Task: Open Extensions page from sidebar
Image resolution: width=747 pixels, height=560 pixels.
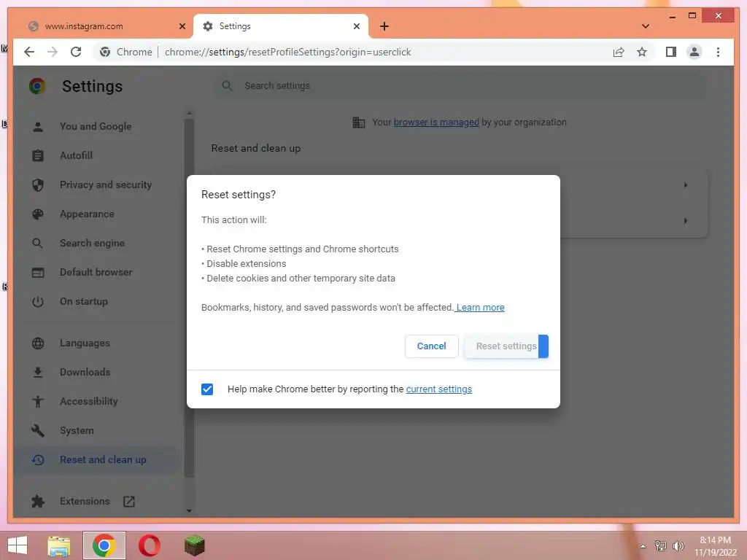Action: 85,502
